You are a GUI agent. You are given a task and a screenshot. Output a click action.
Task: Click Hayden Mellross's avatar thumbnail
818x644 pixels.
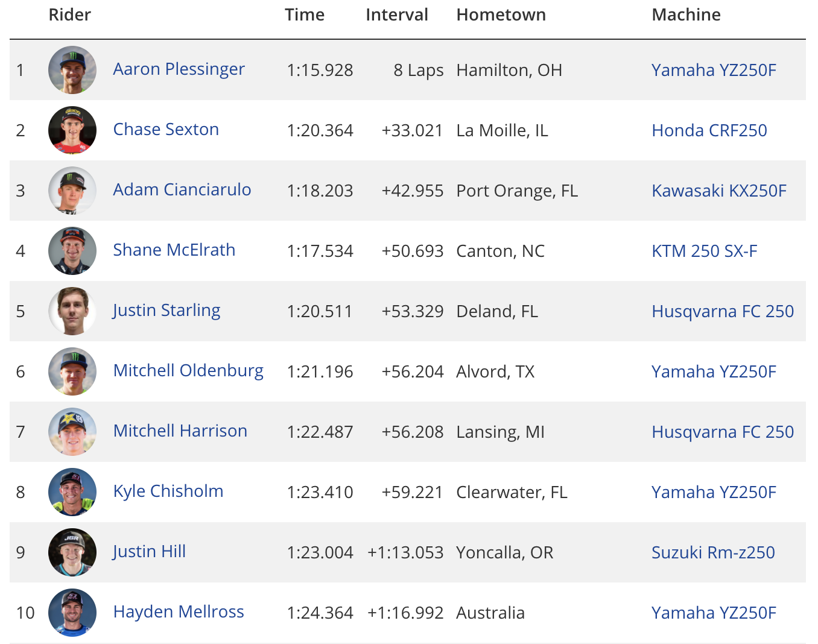pos(72,613)
